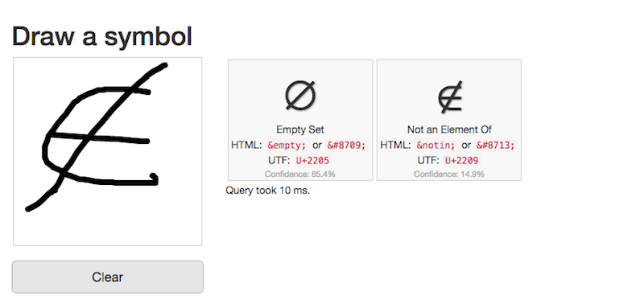Click the Not an Element Of label

pyautogui.click(x=449, y=129)
